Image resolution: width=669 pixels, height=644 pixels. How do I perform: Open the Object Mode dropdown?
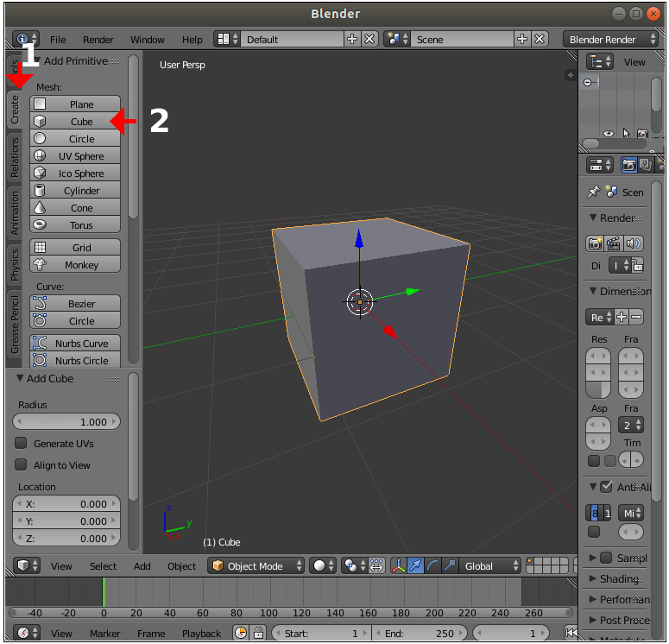click(x=256, y=566)
